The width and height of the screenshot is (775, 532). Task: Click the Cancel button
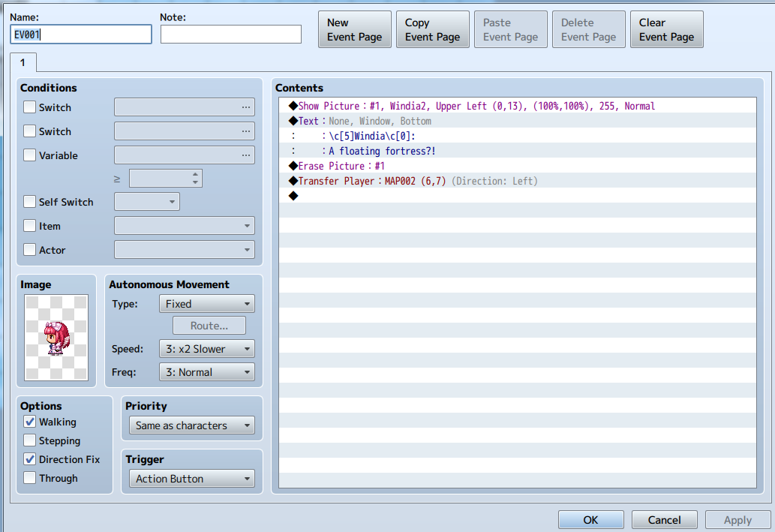pyautogui.click(x=664, y=520)
